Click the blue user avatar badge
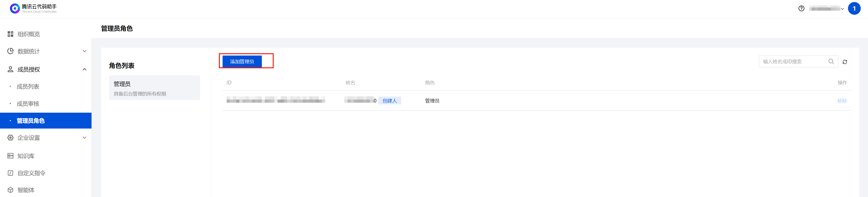 [x=854, y=9]
